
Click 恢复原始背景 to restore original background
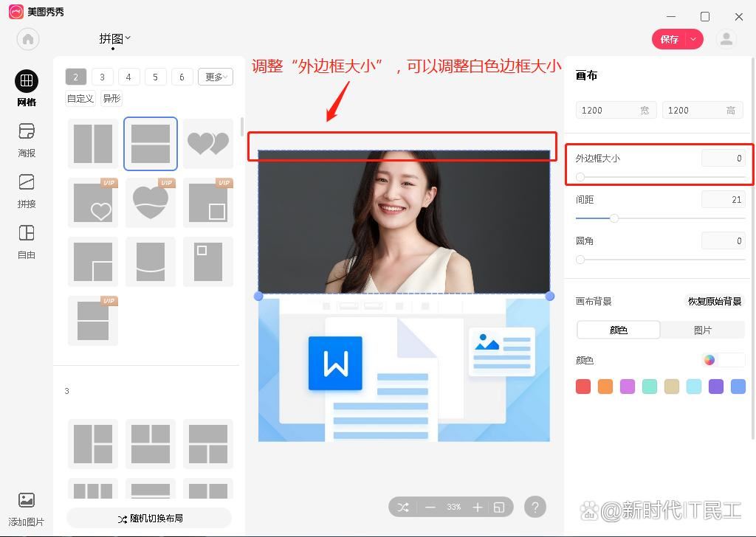[x=714, y=301]
